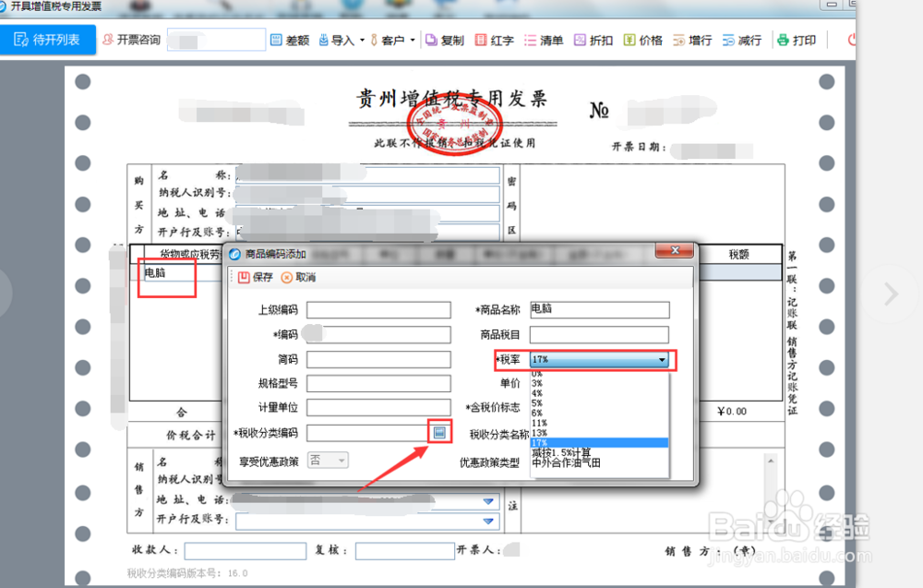Image resolution: width=923 pixels, height=588 pixels.
Task: Click the 税额 column header
Action: point(738,254)
